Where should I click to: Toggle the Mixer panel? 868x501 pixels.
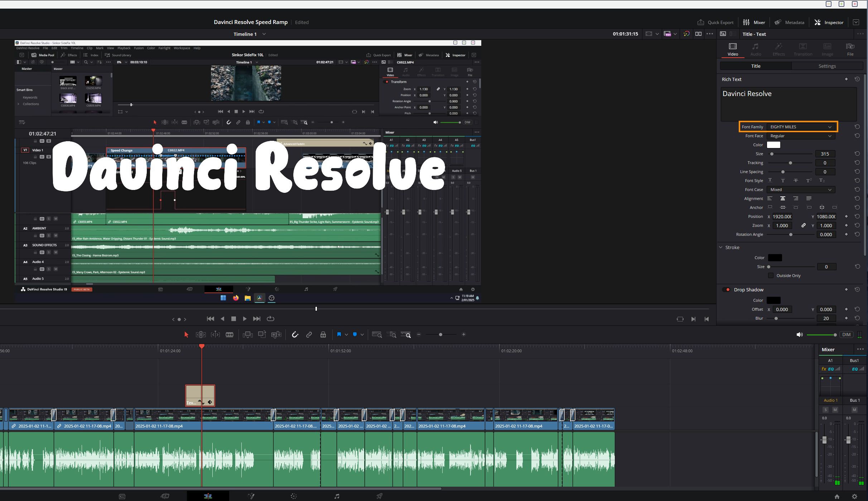pyautogui.click(x=754, y=22)
